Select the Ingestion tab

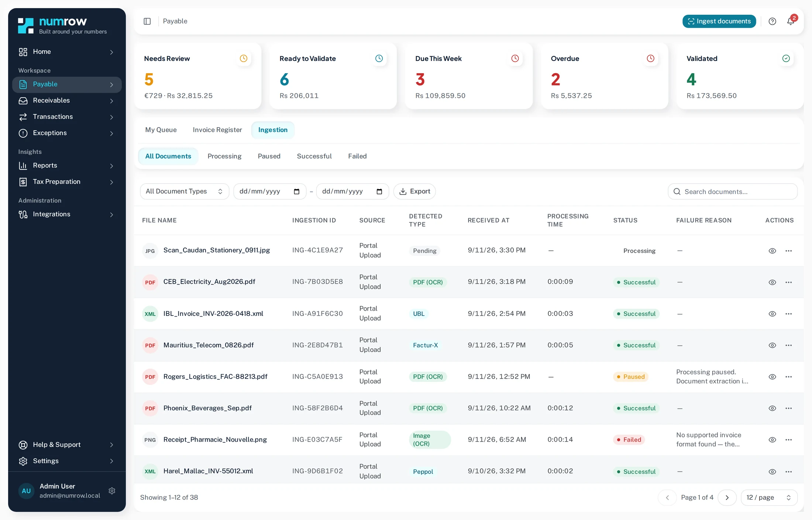pyautogui.click(x=273, y=130)
